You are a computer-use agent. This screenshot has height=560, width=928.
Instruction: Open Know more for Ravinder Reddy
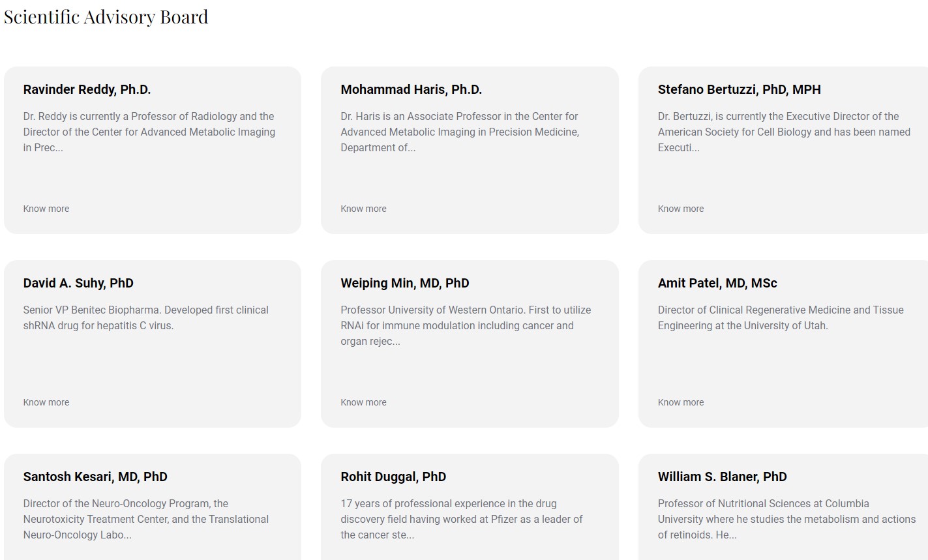click(x=46, y=209)
